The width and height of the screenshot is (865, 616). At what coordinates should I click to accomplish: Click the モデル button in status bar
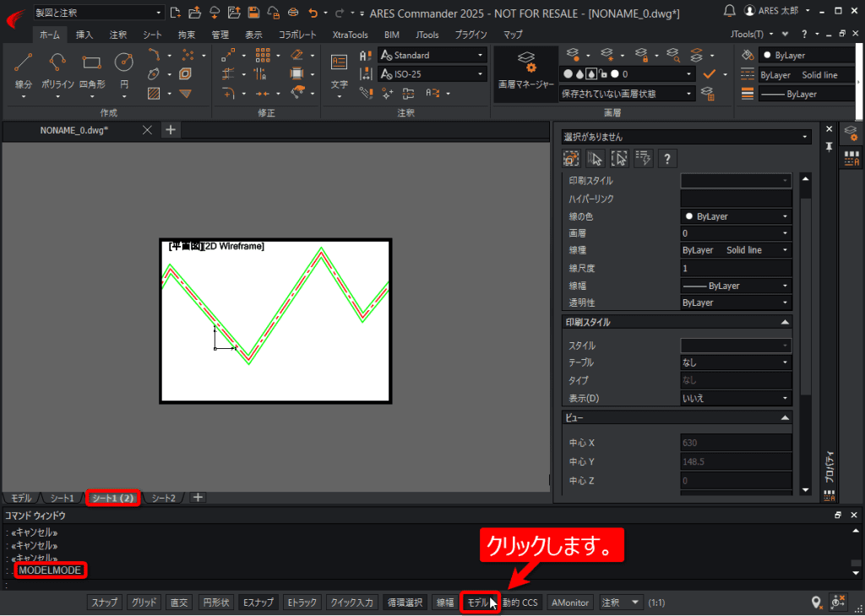pos(479,602)
